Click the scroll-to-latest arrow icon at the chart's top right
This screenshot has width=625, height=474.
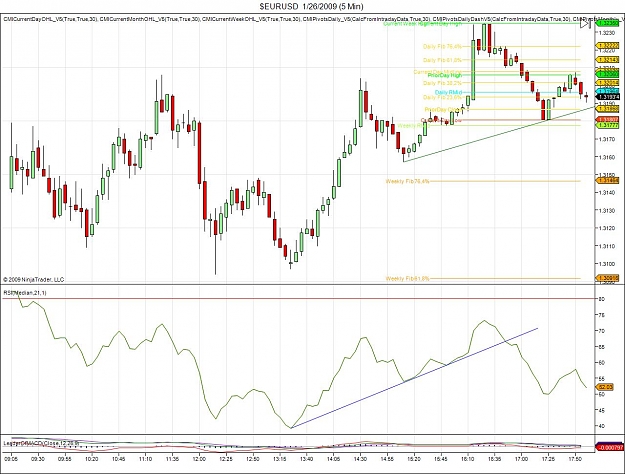click(x=585, y=24)
